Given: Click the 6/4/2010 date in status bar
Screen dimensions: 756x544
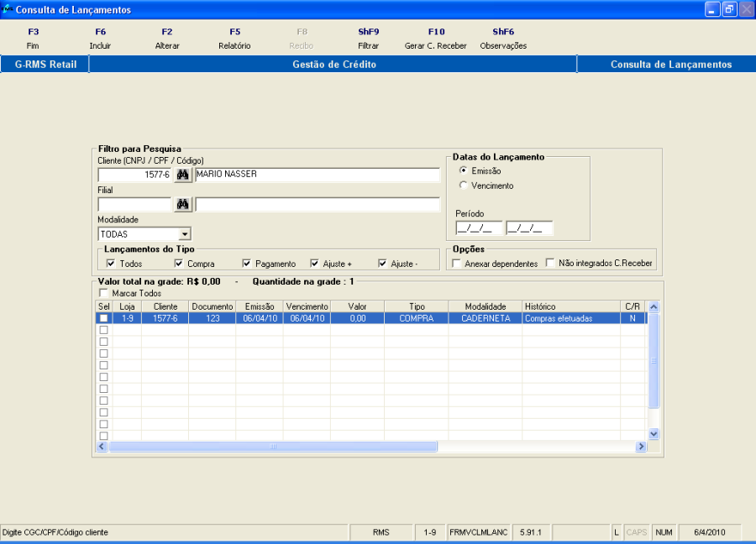Looking at the screenshot, I should [x=709, y=532].
